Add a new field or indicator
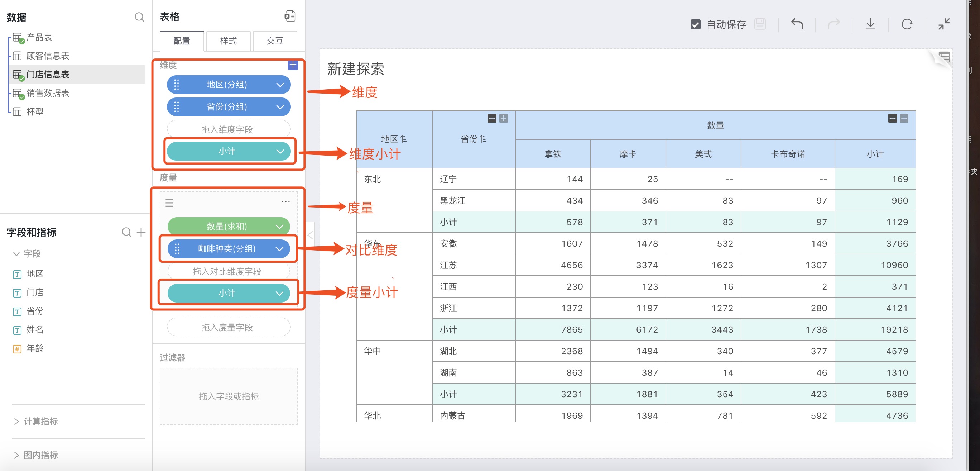This screenshot has width=980, height=471. tap(141, 232)
